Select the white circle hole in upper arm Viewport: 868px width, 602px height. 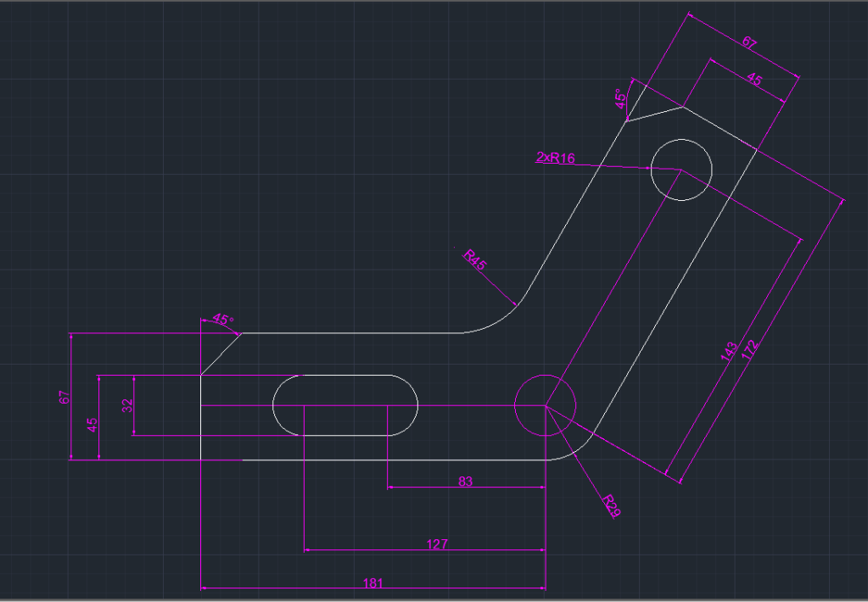[x=680, y=139]
